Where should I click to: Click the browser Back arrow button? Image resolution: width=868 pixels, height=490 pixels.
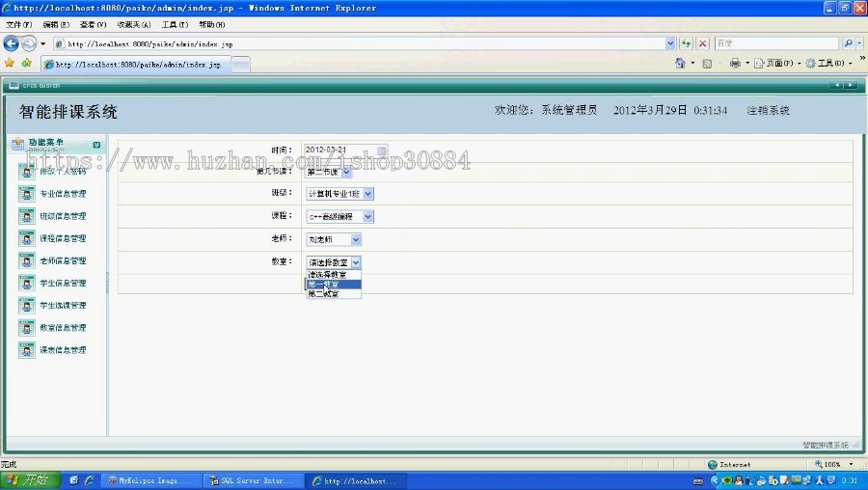pyautogui.click(x=11, y=43)
